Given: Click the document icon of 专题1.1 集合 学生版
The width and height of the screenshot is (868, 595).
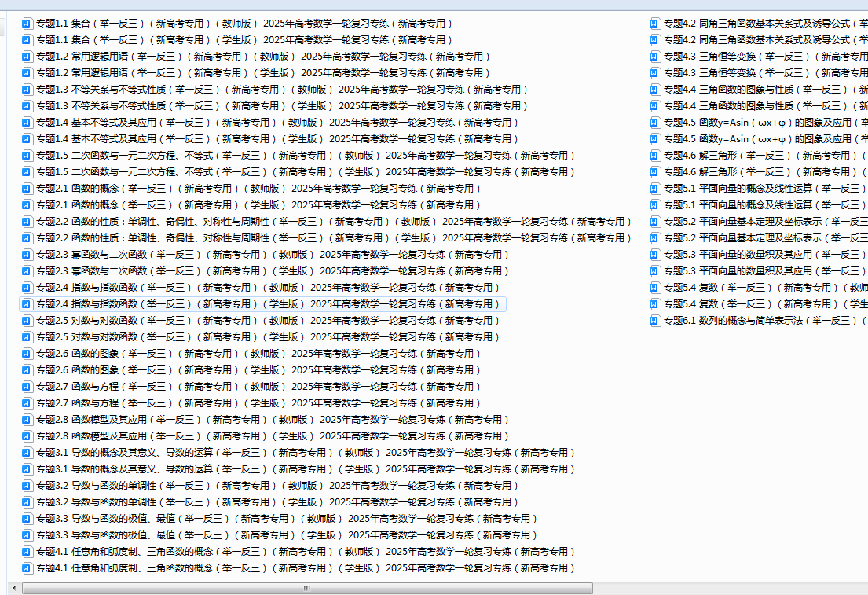Looking at the screenshot, I should click(27, 40).
